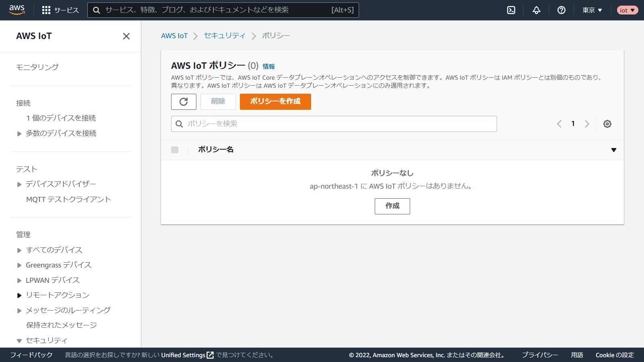Open MQTT test client page

tap(68, 200)
